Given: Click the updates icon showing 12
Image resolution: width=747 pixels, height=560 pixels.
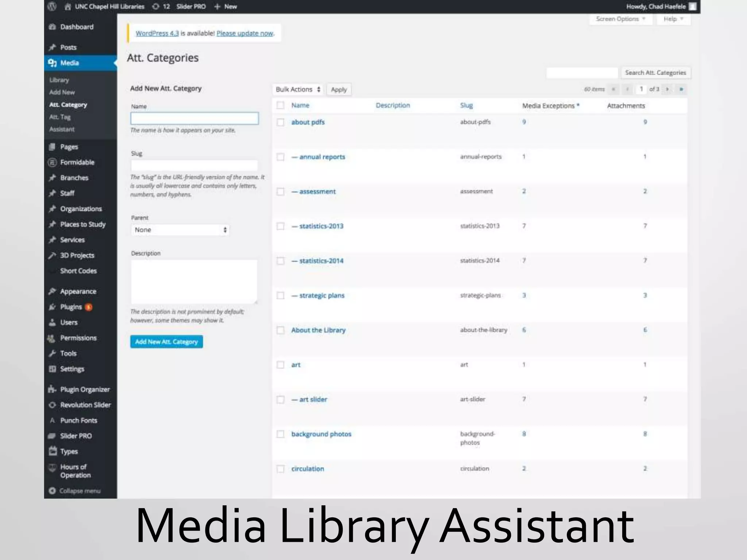Looking at the screenshot, I should click(x=156, y=7).
